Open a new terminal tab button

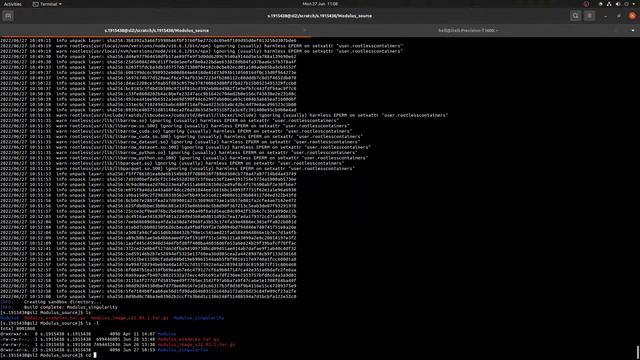pos(8,16)
